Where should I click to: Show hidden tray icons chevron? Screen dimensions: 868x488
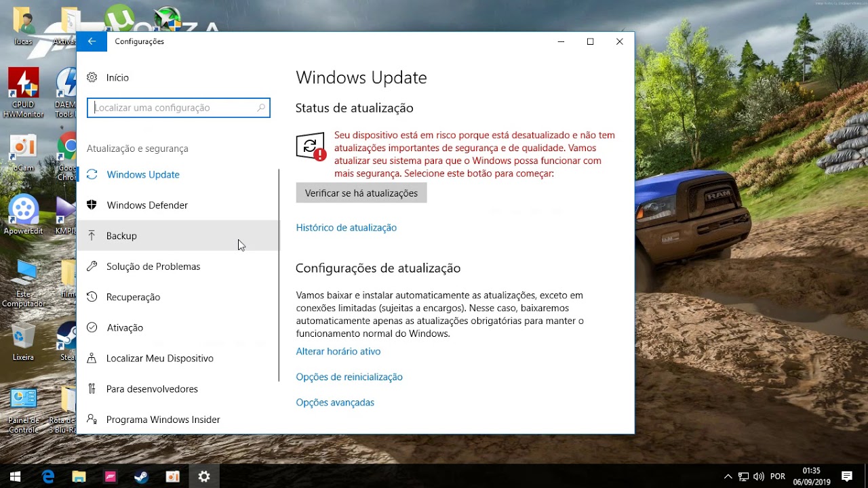point(728,476)
